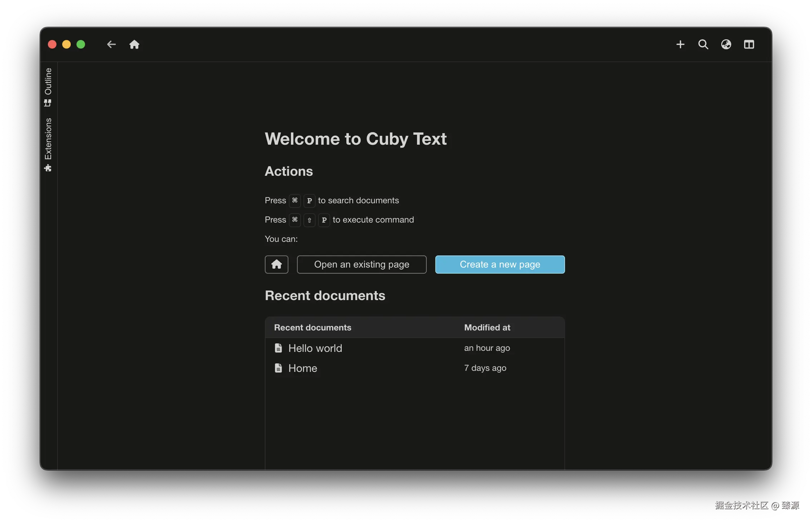
Task: Click the globe icon in title bar
Action: point(726,44)
